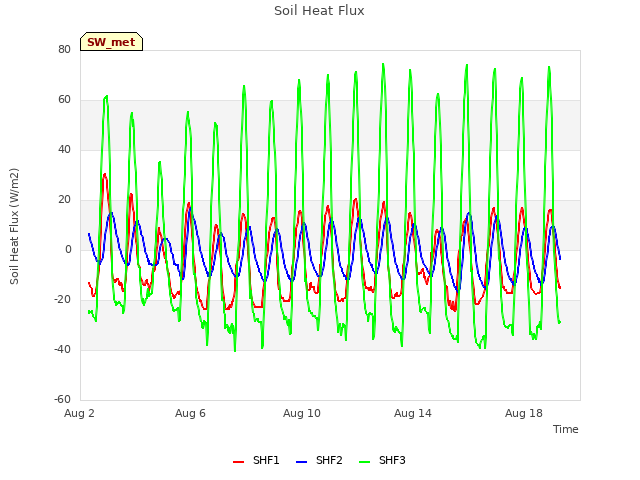Click the 0 y-axis tick label
Screen dimensions: 640x480
click(x=68, y=249)
